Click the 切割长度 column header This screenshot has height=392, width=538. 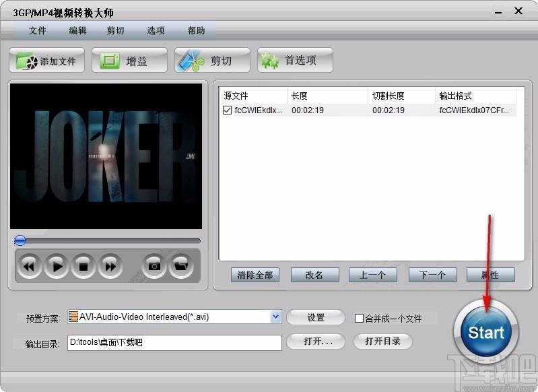(401, 96)
